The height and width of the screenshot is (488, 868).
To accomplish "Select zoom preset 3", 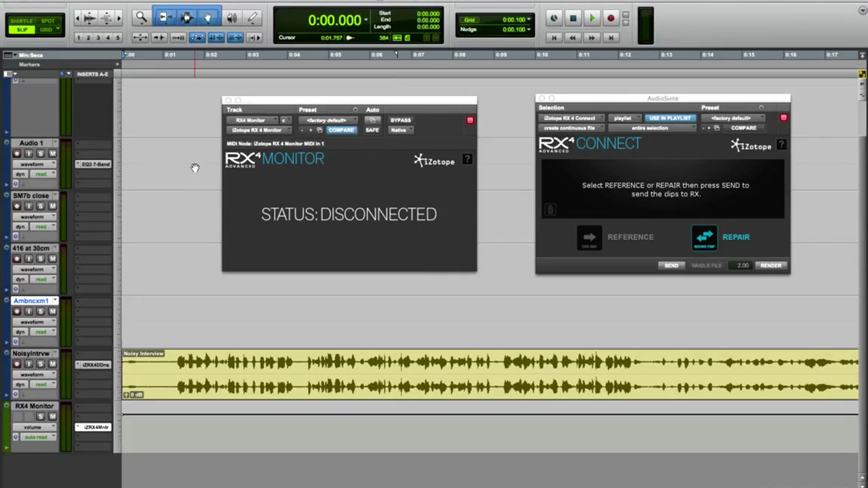I will point(98,37).
